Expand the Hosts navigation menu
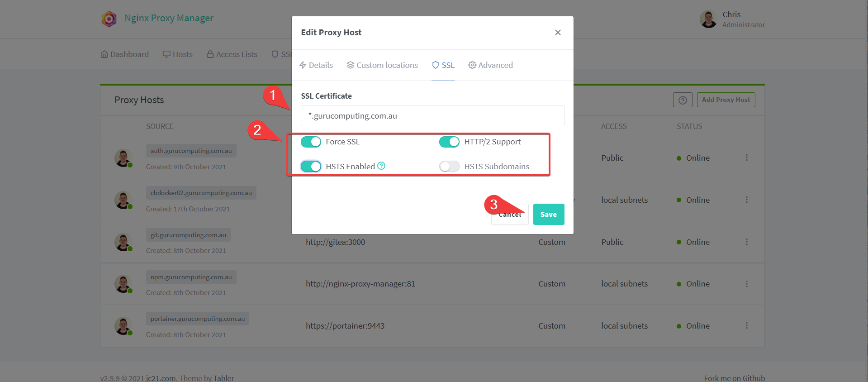The height and width of the screenshot is (382, 868). [178, 54]
